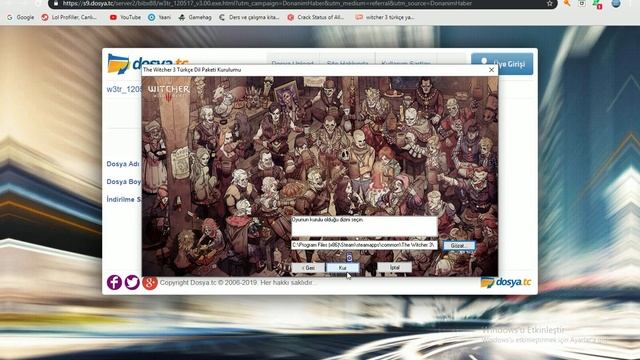Viewport: 640px width, 360px height.
Task: Open the Crack Status of All bookmark
Action: (x=316, y=18)
